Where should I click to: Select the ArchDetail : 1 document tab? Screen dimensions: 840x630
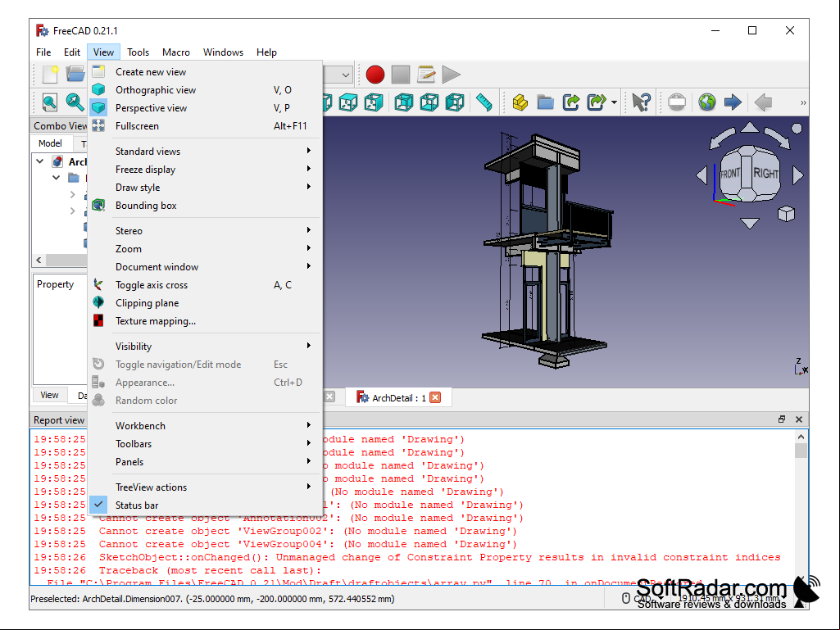pos(398,397)
